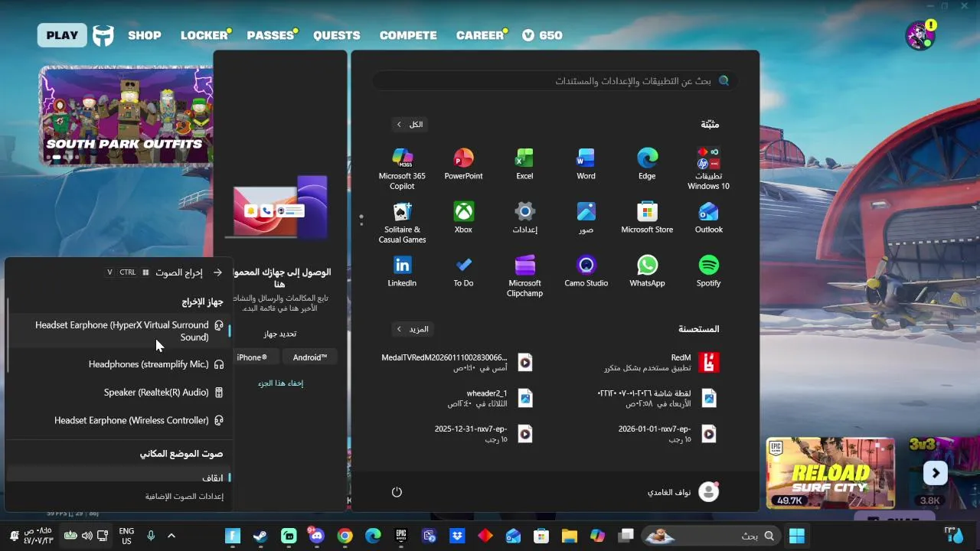Screen dimensions: 980x551
Task: Open LinkedIn from pinned apps
Action: coord(402,272)
